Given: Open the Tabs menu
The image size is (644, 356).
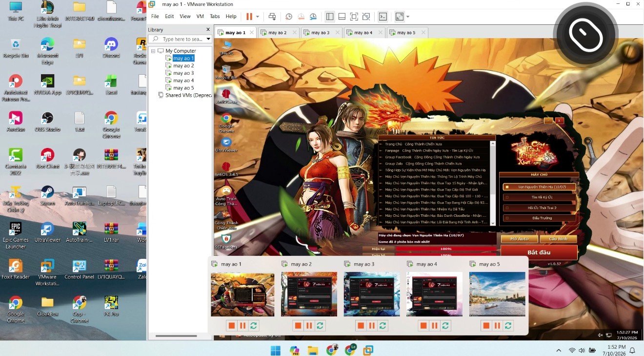Looking at the screenshot, I should click(215, 16).
